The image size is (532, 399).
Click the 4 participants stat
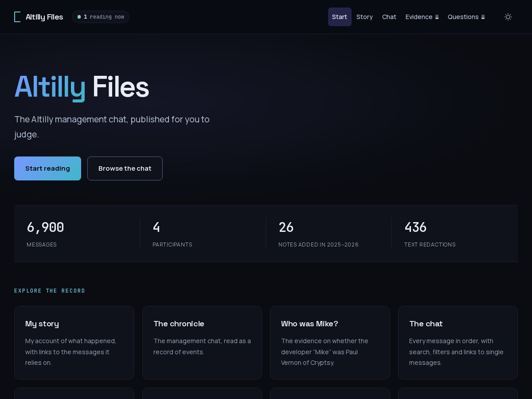click(x=203, y=234)
